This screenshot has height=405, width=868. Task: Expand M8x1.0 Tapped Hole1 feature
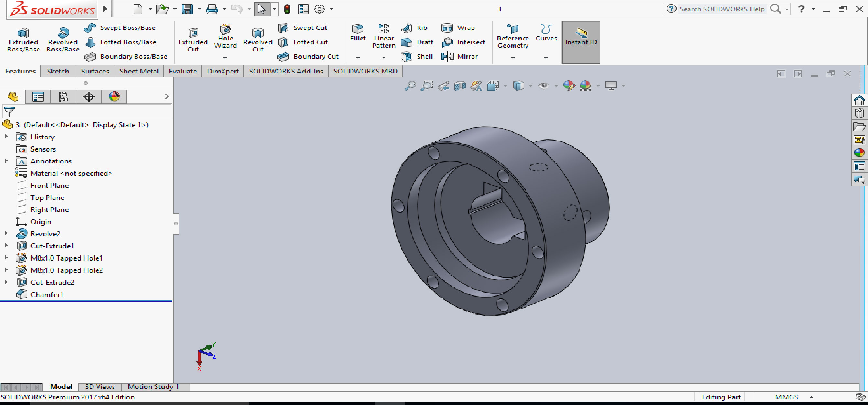tap(6, 258)
